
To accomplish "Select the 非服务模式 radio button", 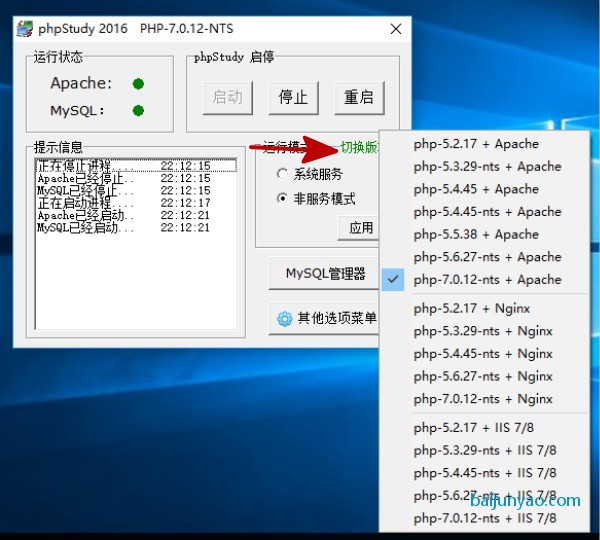I will [282, 198].
